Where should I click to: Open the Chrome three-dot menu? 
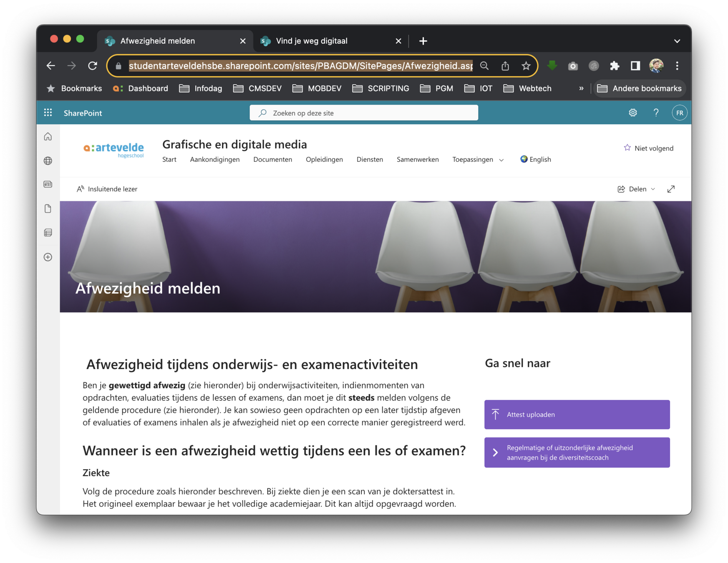(x=677, y=66)
